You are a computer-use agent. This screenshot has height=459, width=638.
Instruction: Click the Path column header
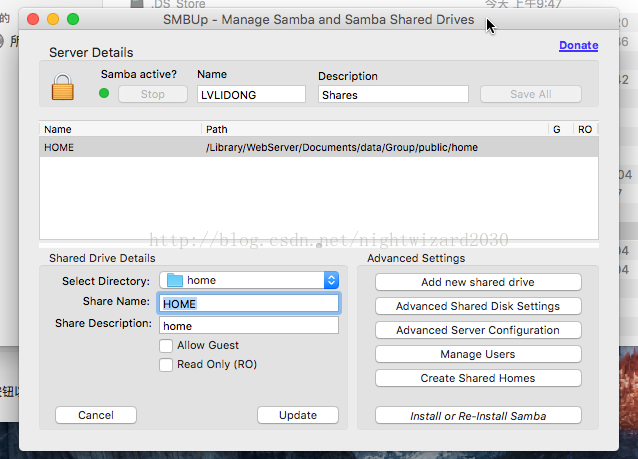point(375,129)
